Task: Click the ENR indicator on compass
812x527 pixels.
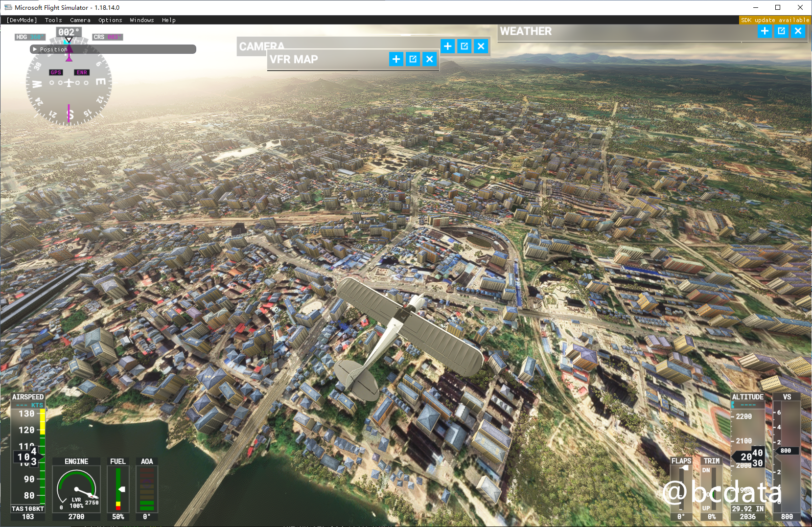Action: (82, 72)
